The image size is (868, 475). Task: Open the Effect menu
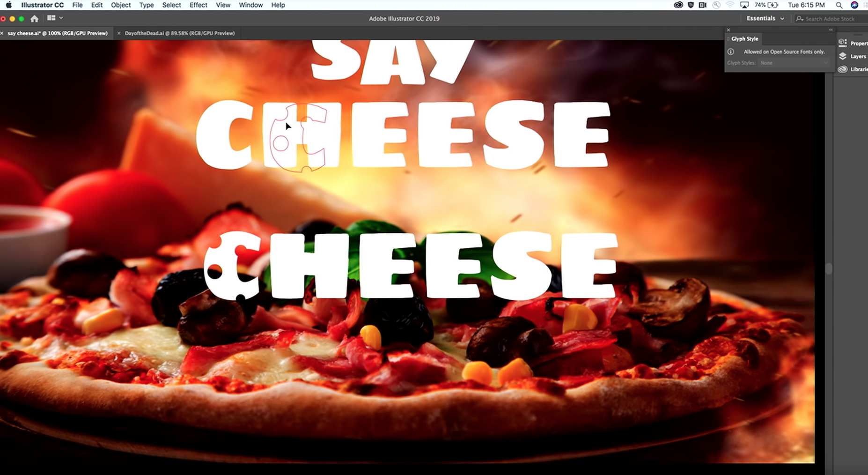coord(198,5)
